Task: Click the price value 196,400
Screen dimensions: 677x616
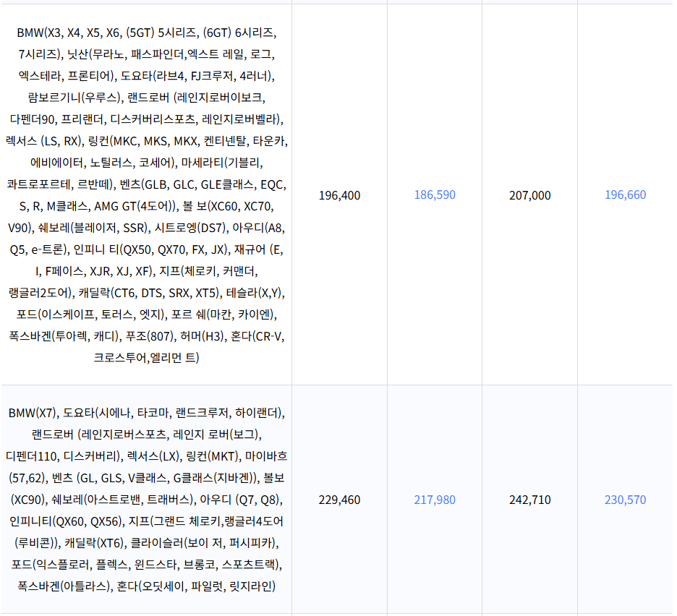Action: 339,196
